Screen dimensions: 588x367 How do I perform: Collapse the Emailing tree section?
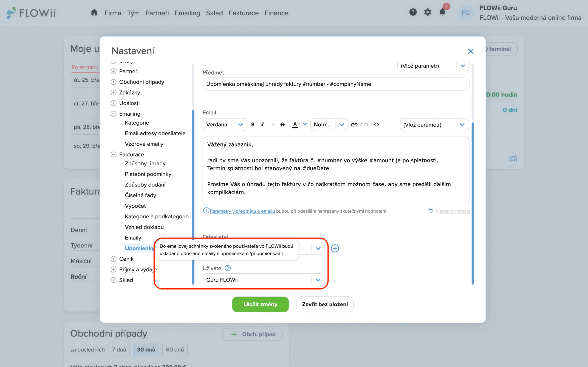click(113, 114)
